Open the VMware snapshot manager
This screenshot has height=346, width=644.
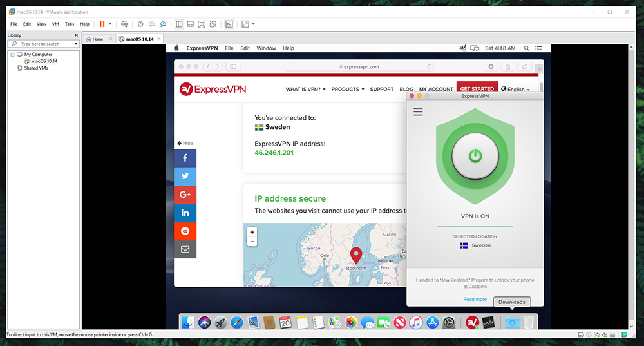point(164,24)
